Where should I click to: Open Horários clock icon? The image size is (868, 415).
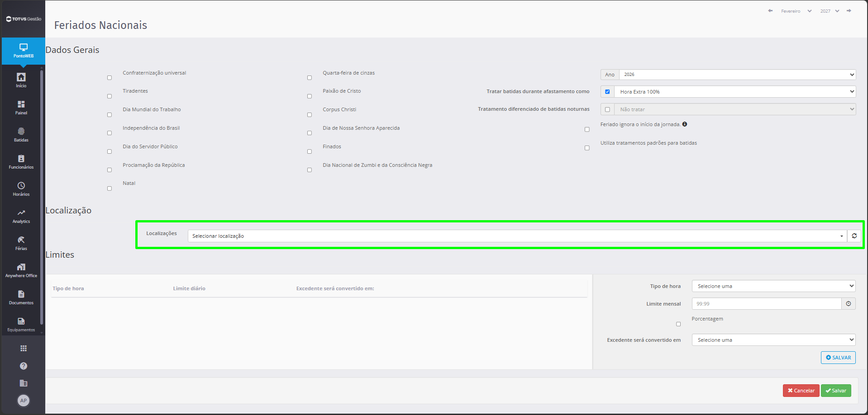click(21, 189)
